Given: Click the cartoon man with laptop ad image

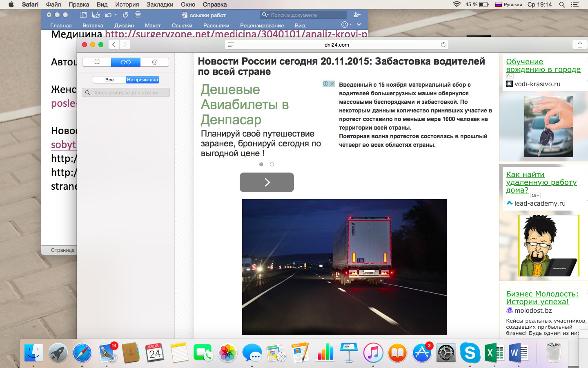Looking at the screenshot, I should 548,246.
